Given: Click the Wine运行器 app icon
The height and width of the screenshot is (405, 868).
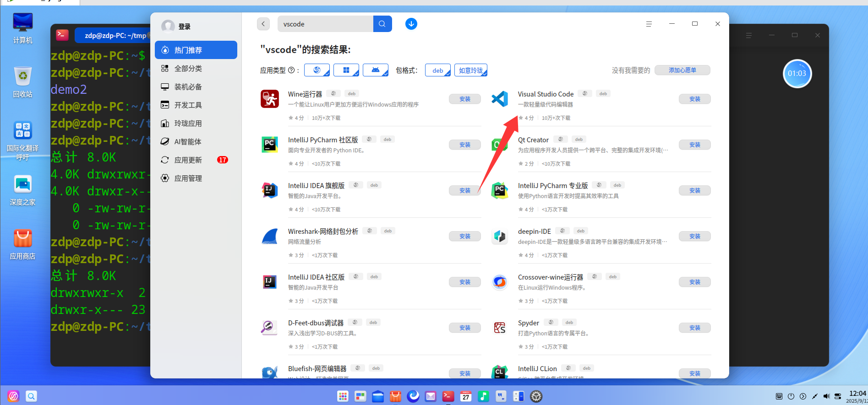Looking at the screenshot, I should [270, 99].
